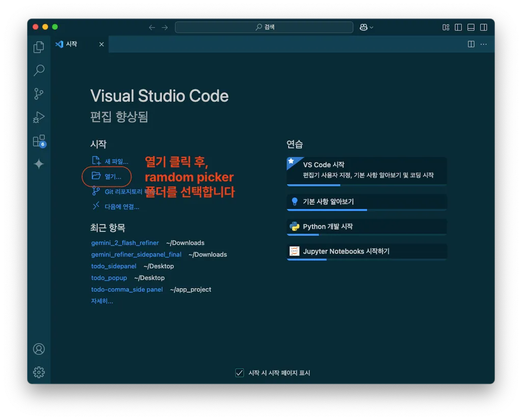Toggle the secondary side bar
Image resolution: width=522 pixels, height=420 pixels.
click(x=484, y=28)
